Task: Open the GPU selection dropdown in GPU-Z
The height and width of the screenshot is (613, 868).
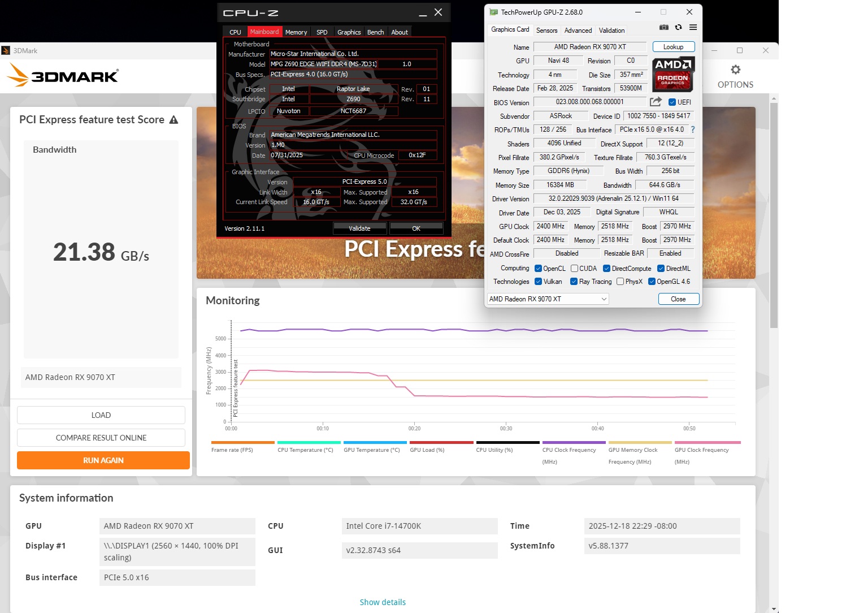Action: tap(548, 299)
